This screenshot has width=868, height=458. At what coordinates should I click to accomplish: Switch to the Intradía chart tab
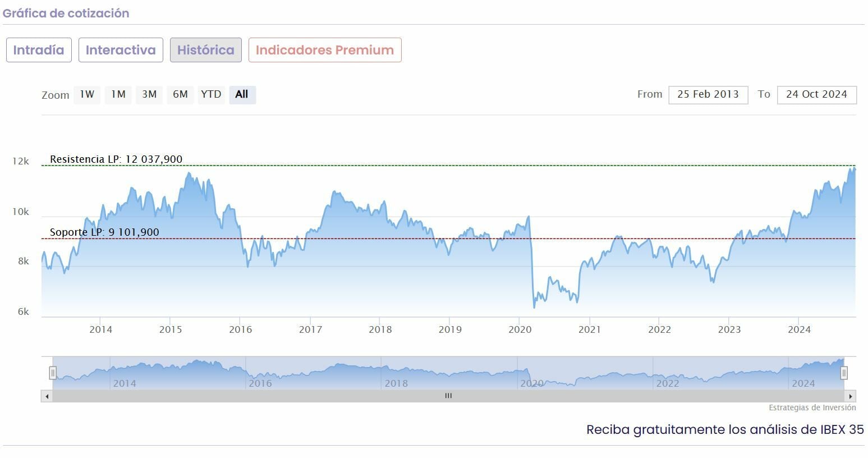pyautogui.click(x=39, y=50)
